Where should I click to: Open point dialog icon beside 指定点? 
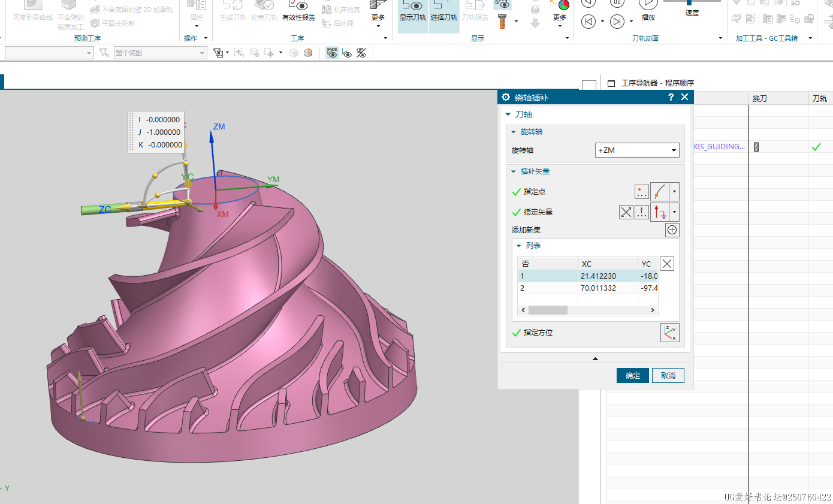pos(642,192)
